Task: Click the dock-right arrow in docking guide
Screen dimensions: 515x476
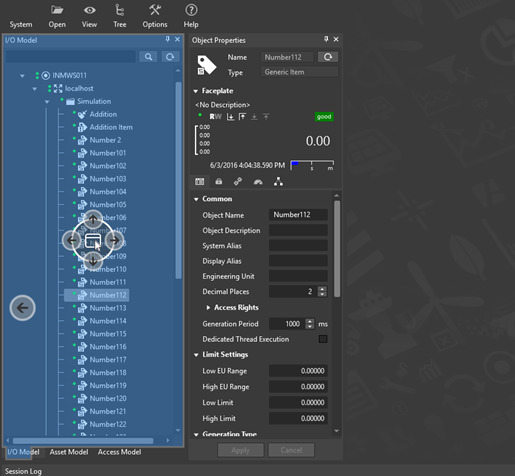Action: pos(114,240)
